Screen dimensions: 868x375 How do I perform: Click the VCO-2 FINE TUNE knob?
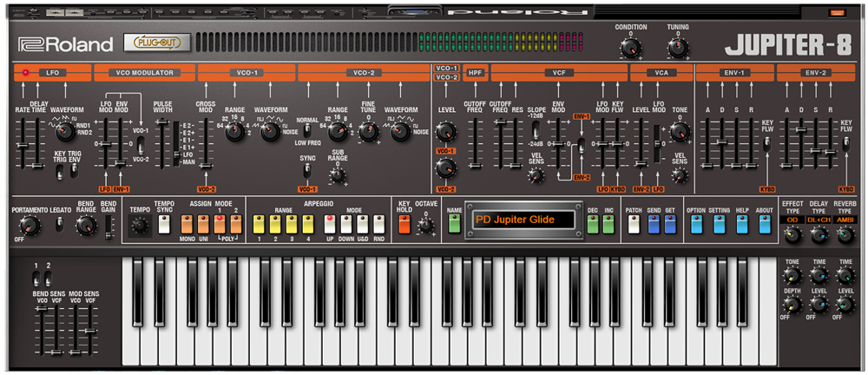tap(368, 132)
